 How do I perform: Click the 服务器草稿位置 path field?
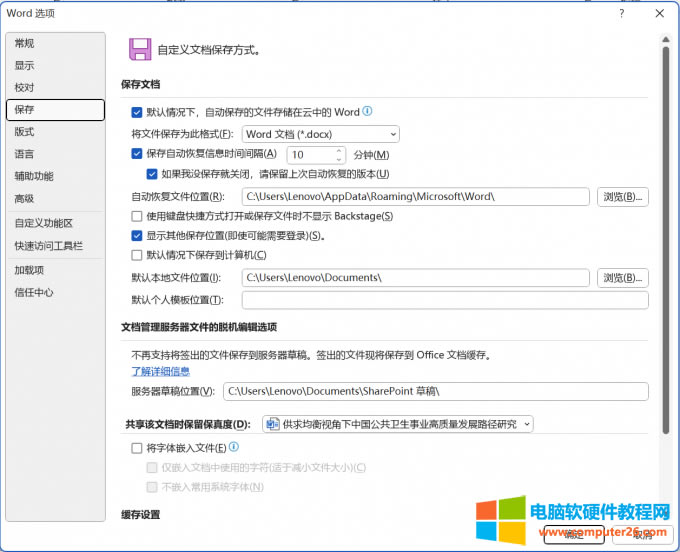click(x=436, y=392)
